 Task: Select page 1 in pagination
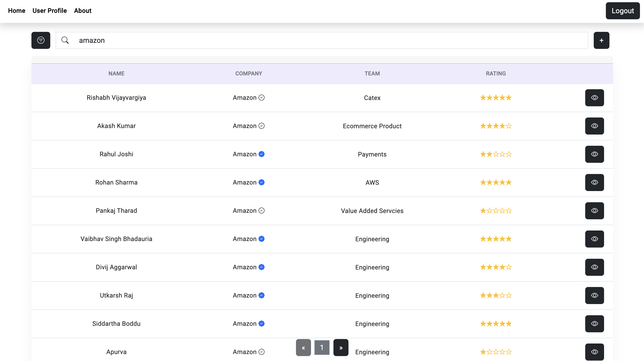pyautogui.click(x=322, y=347)
